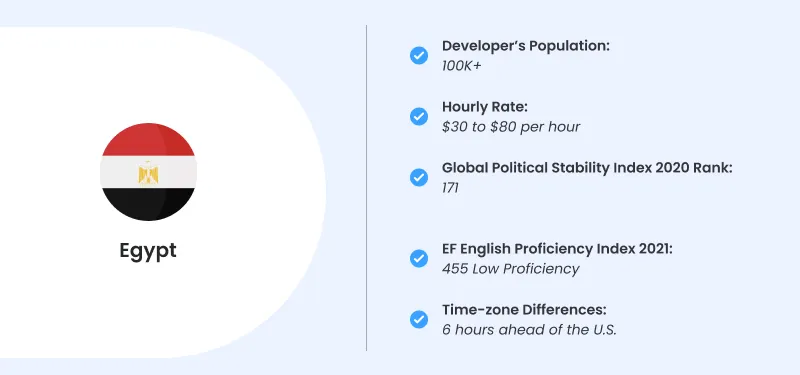Click the $30 to $80 per hour text

(511, 127)
